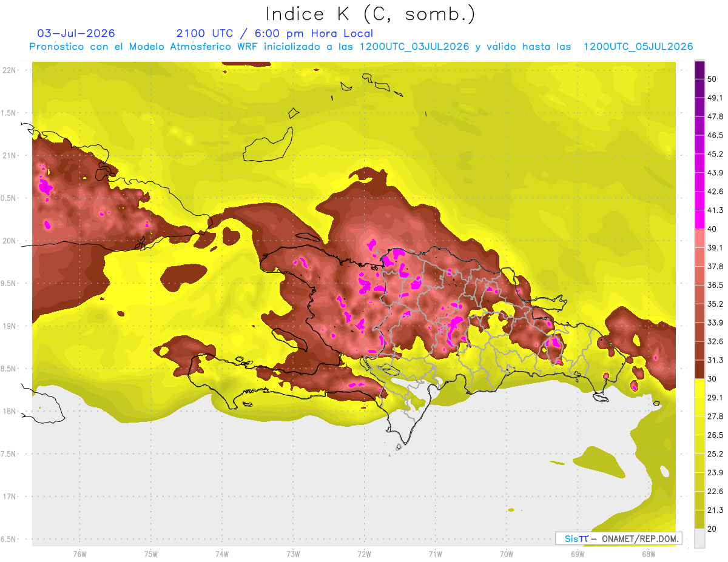Click the legend value '20'
The image size is (728, 562).
pos(712,529)
